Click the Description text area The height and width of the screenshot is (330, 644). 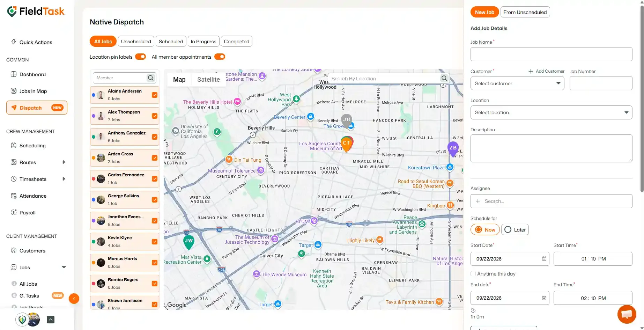(551, 148)
